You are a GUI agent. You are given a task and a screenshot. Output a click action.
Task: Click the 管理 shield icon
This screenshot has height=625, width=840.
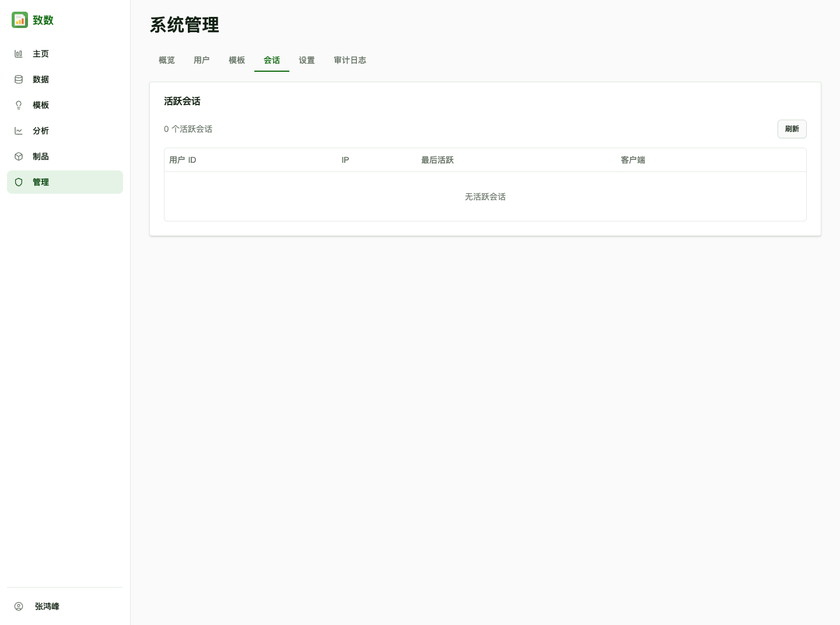click(x=19, y=182)
